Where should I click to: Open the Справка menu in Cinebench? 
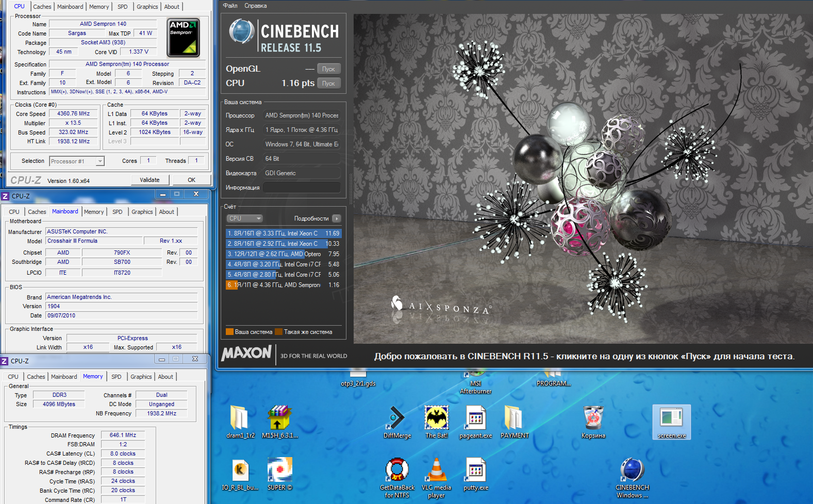coord(256,6)
